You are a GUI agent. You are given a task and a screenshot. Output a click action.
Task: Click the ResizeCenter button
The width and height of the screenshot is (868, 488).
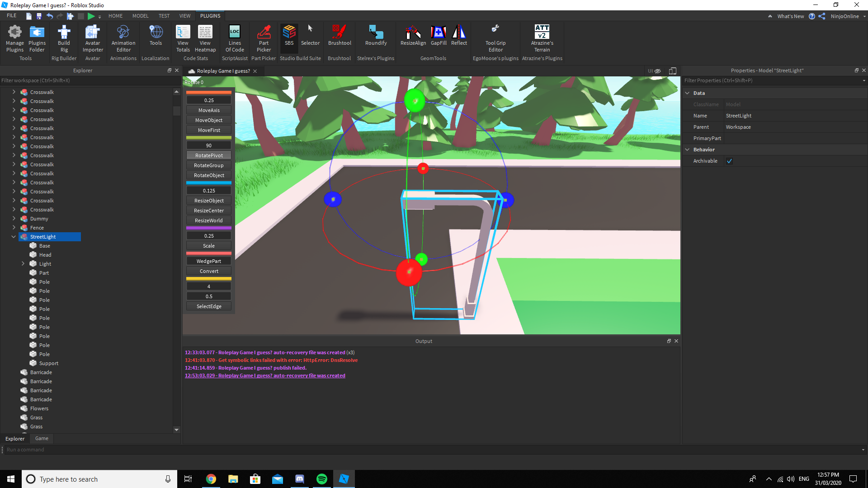[209, 211]
